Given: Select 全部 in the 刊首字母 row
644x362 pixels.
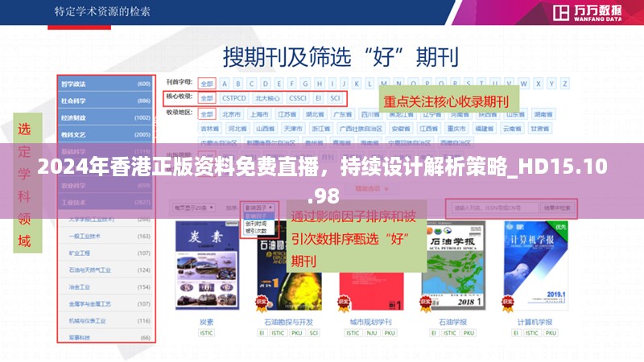Looking at the screenshot, I should 207,84.
